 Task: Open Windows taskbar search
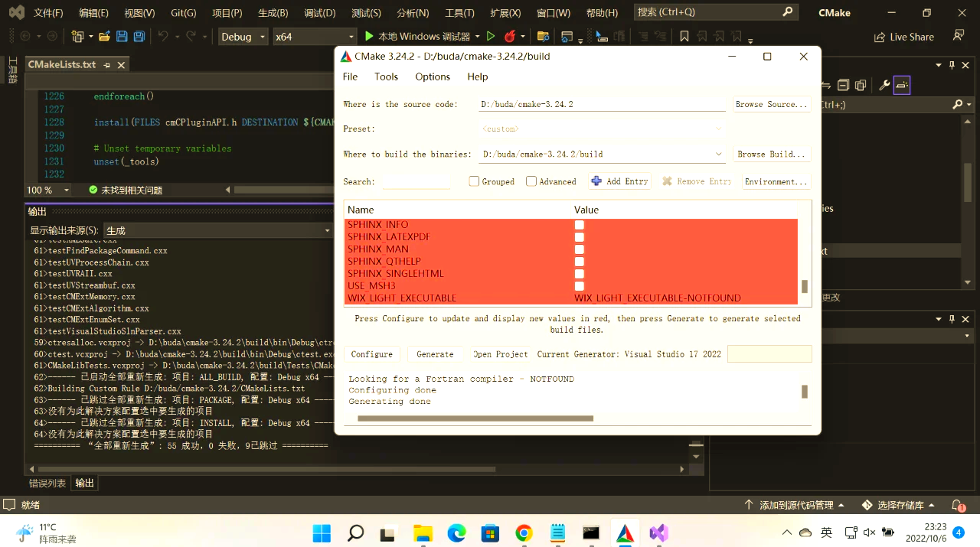point(355,532)
